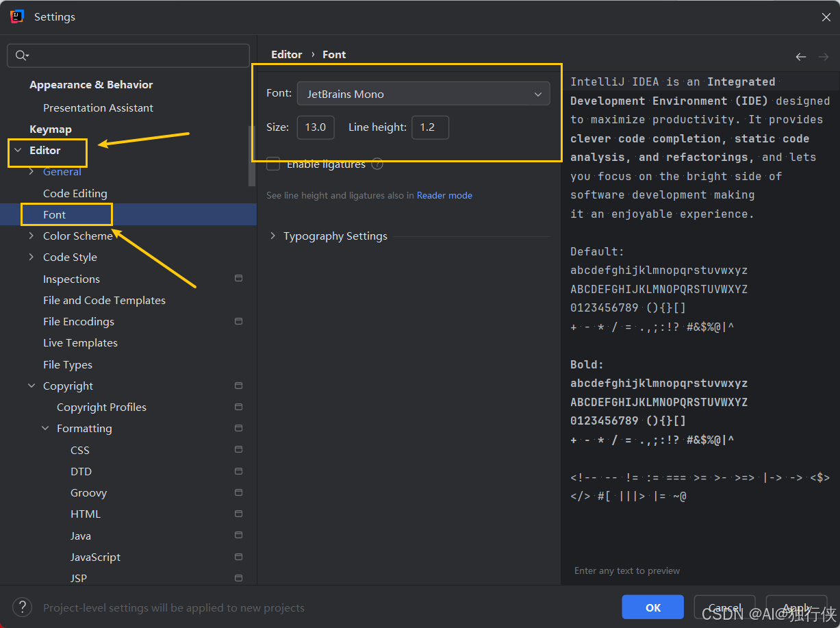This screenshot has width=840, height=628.
Task: Open File and Code Templates
Action: pos(104,300)
